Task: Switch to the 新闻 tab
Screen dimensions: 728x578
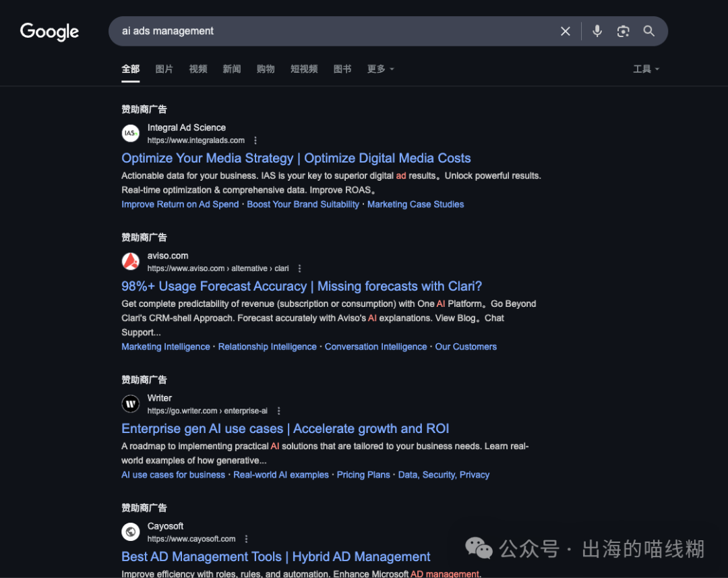Action: (x=232, y=69)
